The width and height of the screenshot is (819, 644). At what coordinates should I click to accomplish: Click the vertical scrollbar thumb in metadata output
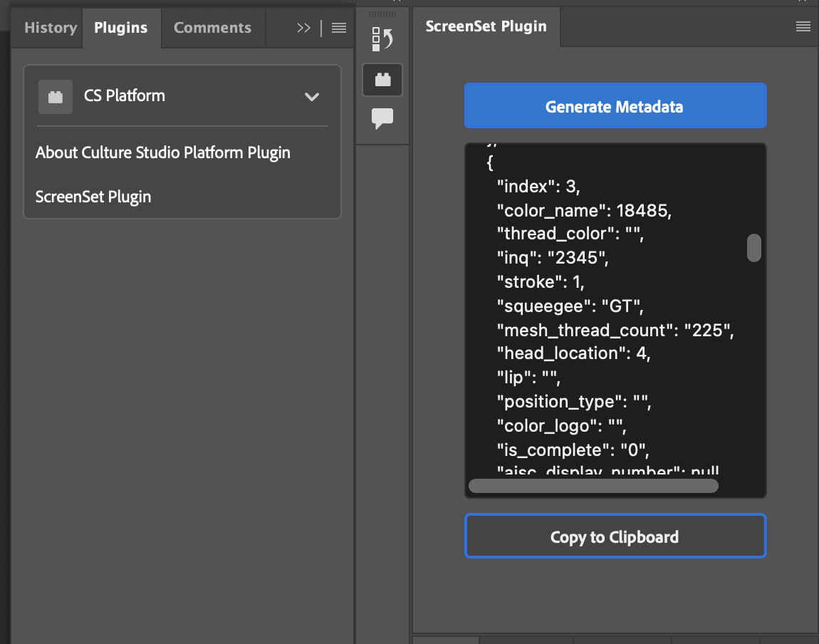[753, 248]
